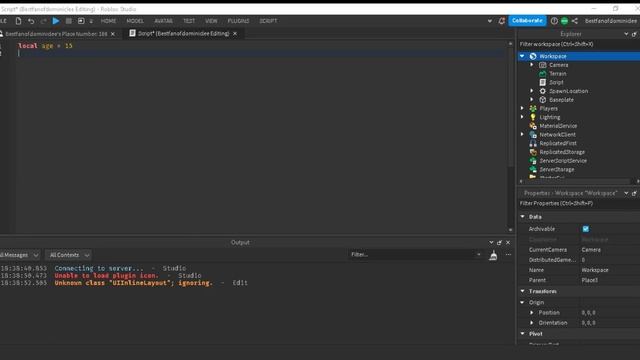Clear output with the broom icon
Image resolution: width=640 pixels, height=360 pixels.
click(493, 255)
